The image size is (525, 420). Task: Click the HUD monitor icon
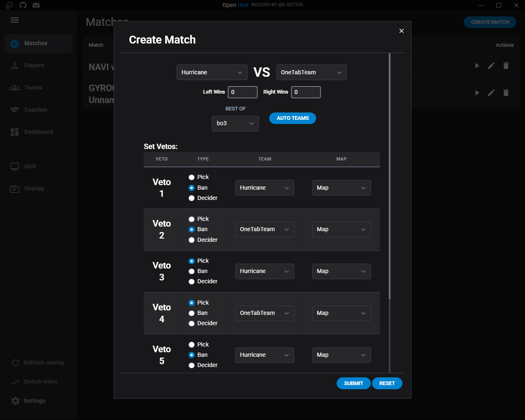[x=15, y=167]
